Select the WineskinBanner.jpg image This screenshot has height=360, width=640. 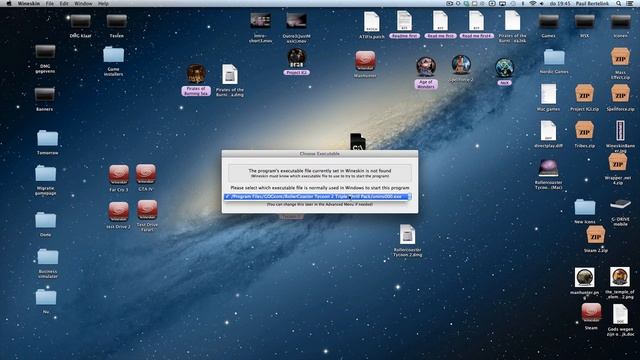pos(620,131)
